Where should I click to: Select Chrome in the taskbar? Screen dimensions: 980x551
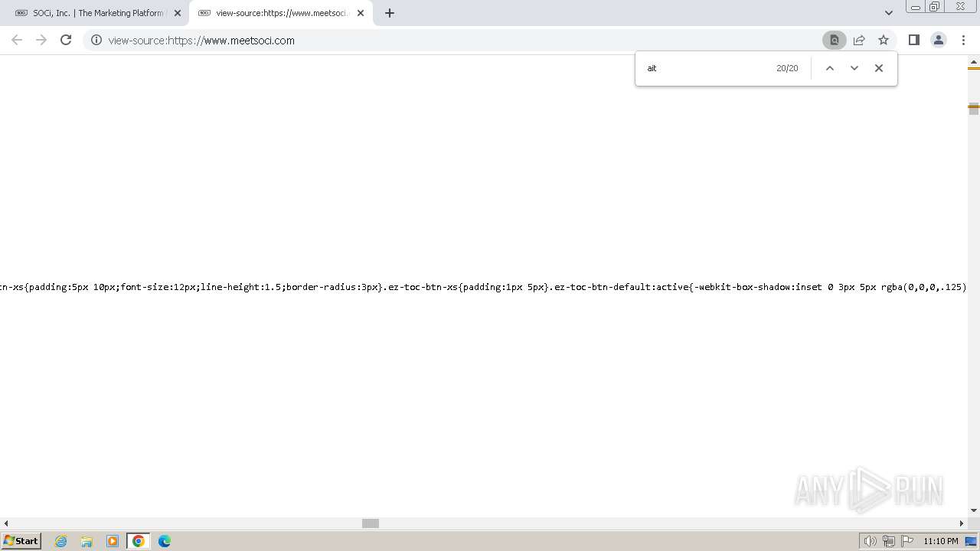tap(139, 541)
